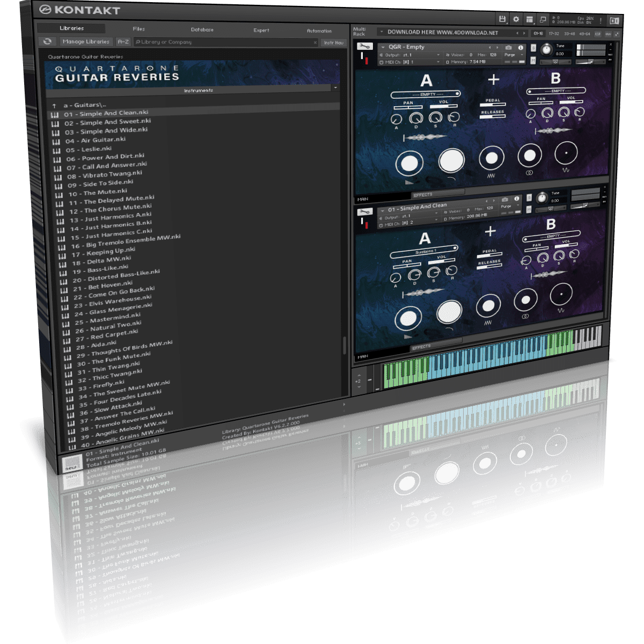The width and height of the screenshot is (644, 644).
Task: Open QGR - Empty wrench edit icon
Action: (x=365, y=46)
